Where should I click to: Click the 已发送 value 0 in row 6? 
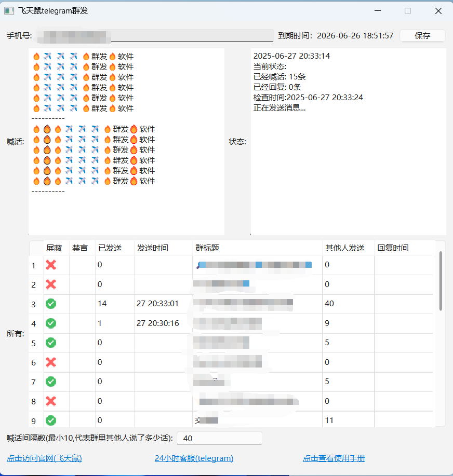[x=100, y=362]
